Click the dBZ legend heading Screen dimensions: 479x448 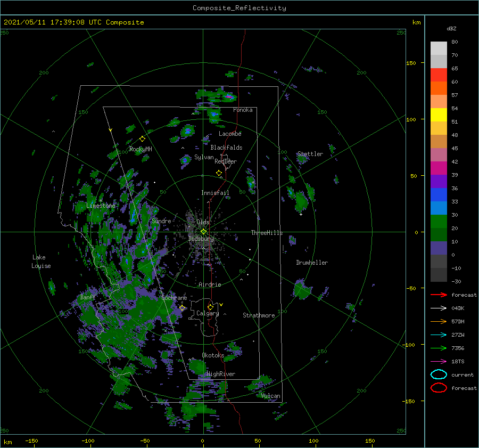(x=451, y=28)
